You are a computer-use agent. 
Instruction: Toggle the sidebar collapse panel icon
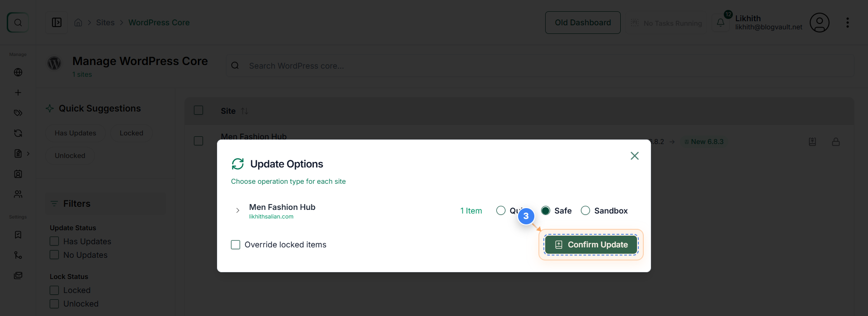point(56,22)
